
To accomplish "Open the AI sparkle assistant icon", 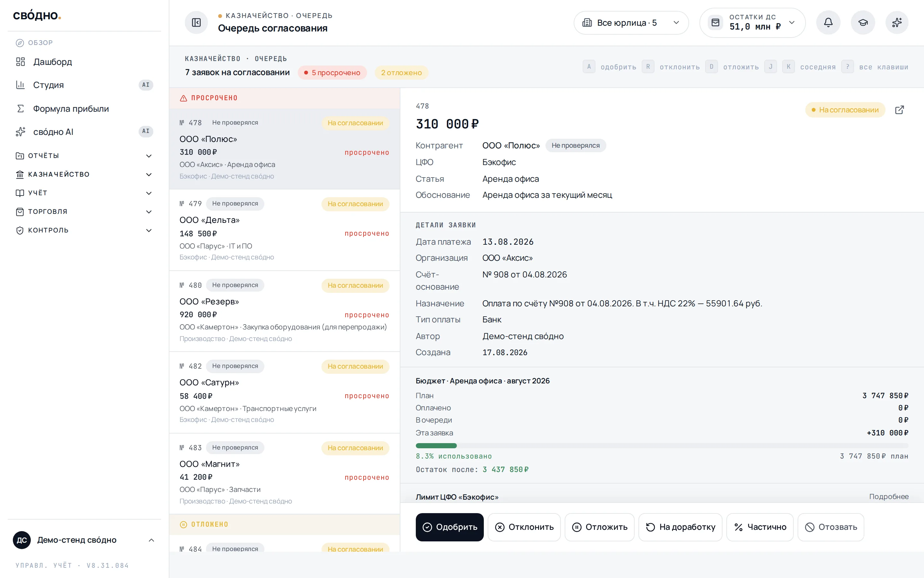I will point(897,22).
